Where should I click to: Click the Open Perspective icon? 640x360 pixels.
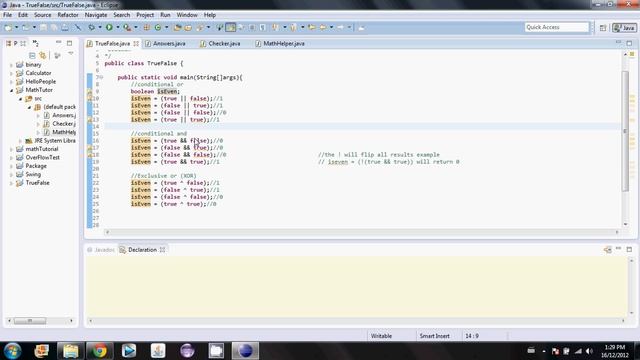click(603, 28)
